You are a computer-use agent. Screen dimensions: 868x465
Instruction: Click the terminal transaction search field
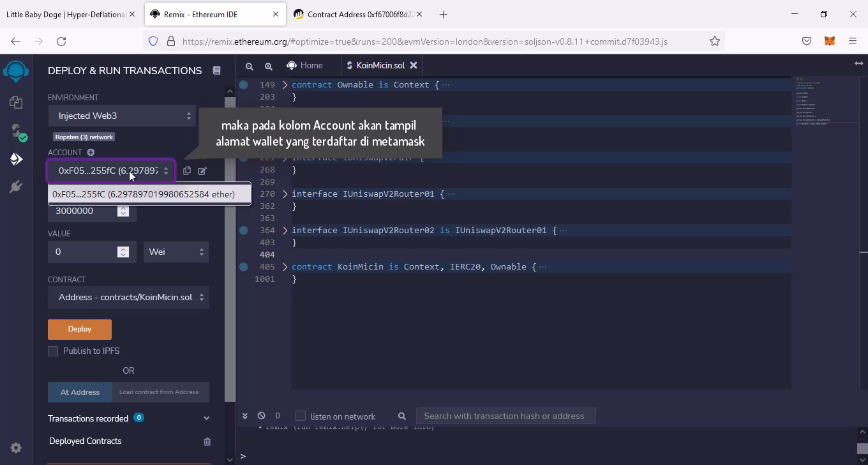click(504, 416)
